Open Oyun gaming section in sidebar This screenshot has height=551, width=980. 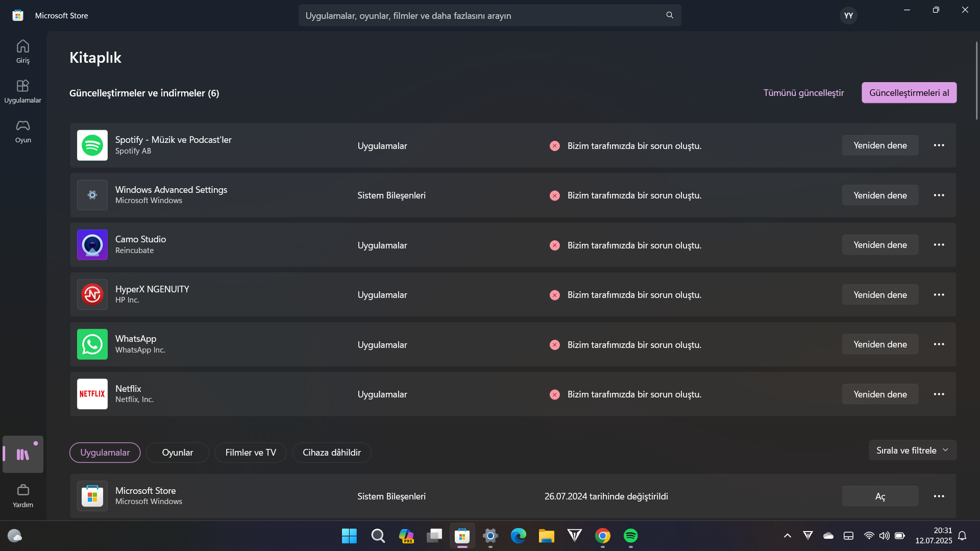(22, 131)
